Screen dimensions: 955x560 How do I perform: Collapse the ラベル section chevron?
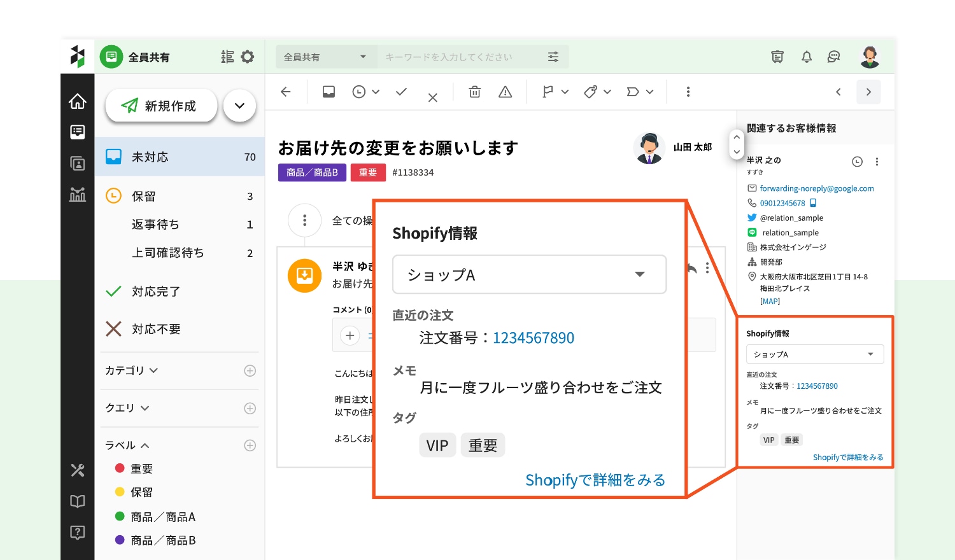[x=145, y=445]
